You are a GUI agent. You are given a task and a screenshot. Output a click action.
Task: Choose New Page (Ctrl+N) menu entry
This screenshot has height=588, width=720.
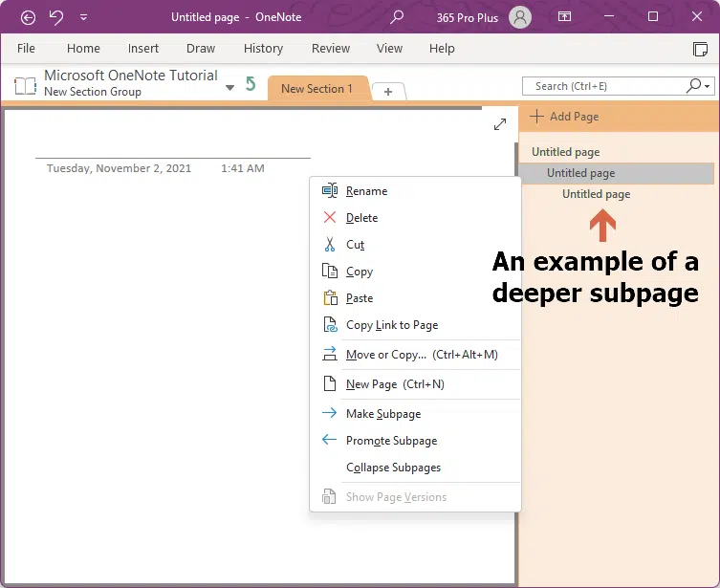(x=415, y=384)
